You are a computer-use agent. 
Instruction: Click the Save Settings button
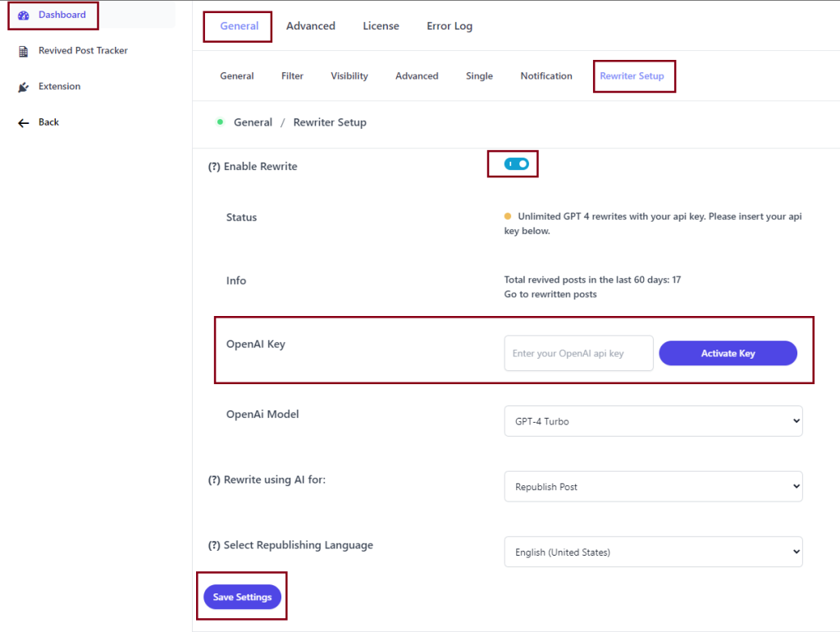242,598
